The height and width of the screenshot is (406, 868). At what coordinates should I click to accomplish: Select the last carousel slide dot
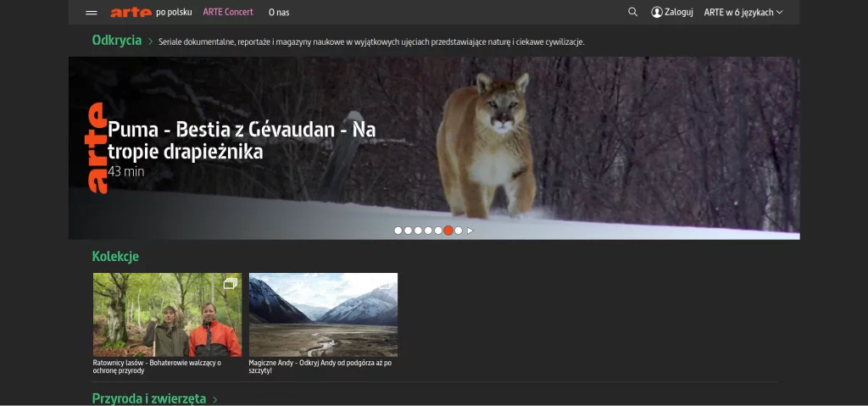point(459,231)
